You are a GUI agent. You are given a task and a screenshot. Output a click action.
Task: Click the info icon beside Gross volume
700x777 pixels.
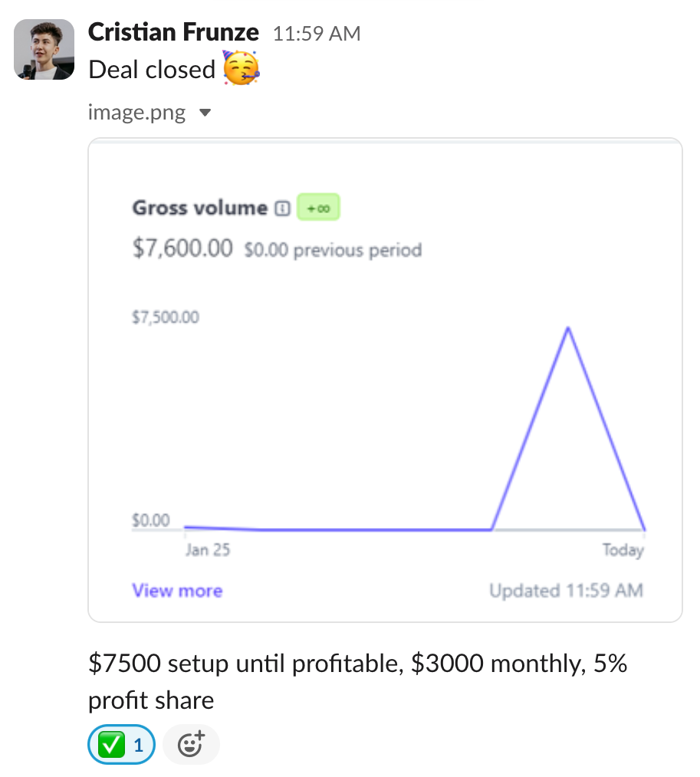point(282,208)
